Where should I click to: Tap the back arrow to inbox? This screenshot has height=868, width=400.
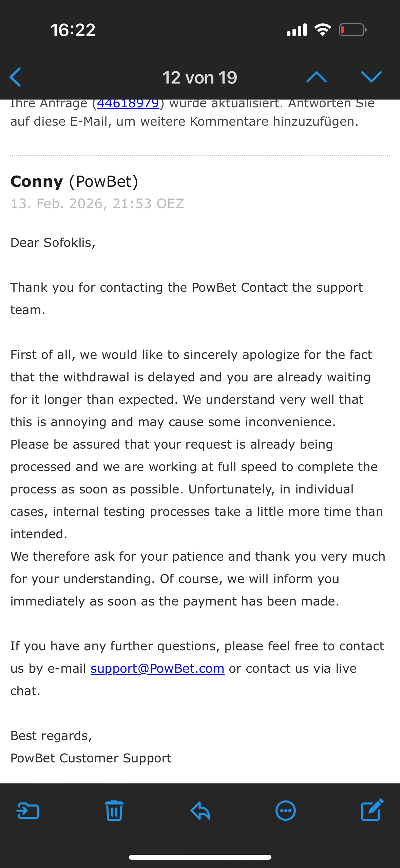click(x=16, y=77)
